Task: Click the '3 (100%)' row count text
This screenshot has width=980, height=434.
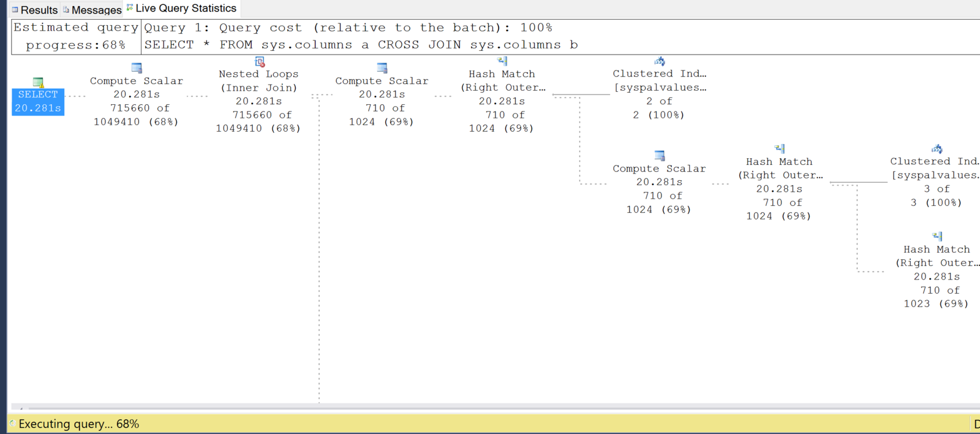Action: pyautogui.click(x=937, y=202)
